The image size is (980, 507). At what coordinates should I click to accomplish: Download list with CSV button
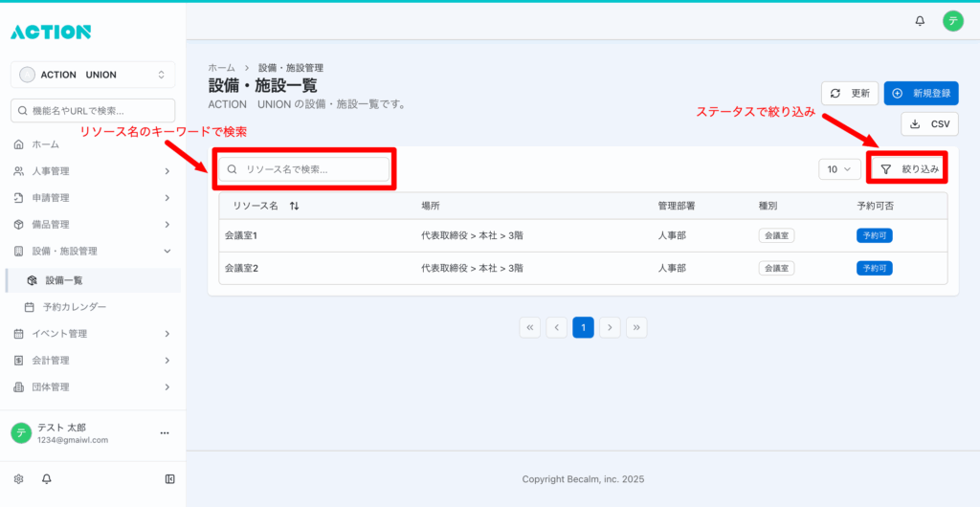pos(929,124)
